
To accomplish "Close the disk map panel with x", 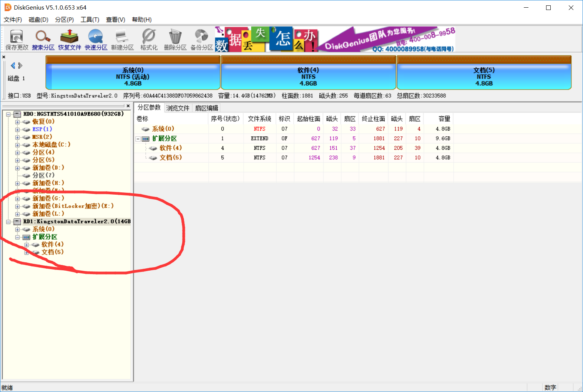I will 4,57.
